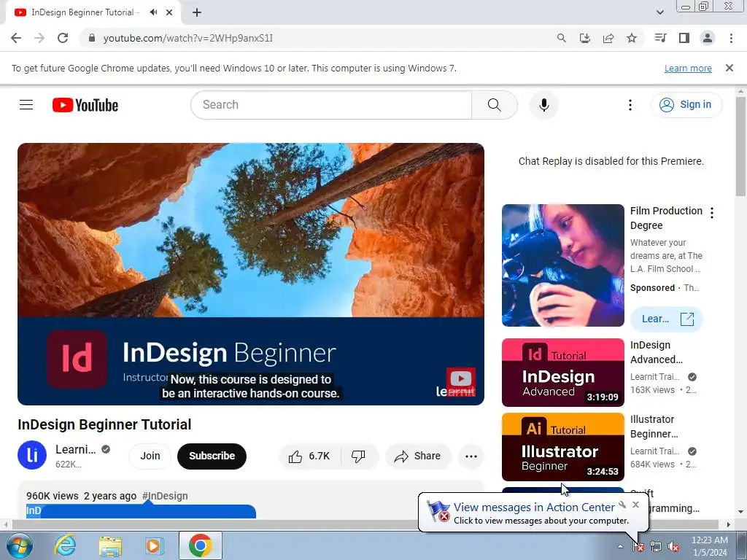Open InDesign Advanced tutorial thumbnail
The image size is (747, 560).
[563, 373]
